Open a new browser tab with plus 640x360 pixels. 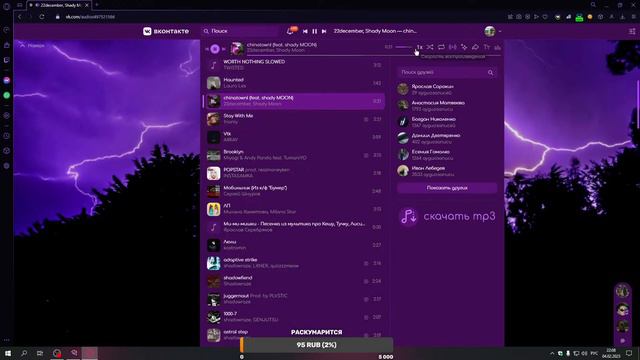tap(97, 5)
